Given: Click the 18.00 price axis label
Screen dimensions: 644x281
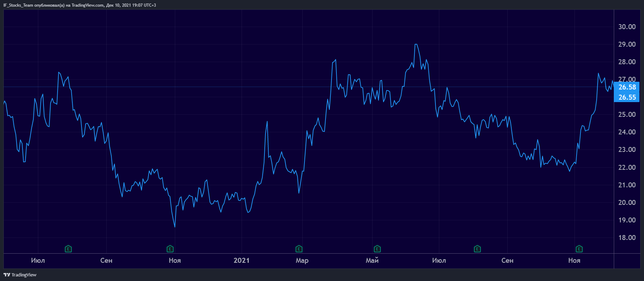Looking at the screenshot, I should pos(627,237).
